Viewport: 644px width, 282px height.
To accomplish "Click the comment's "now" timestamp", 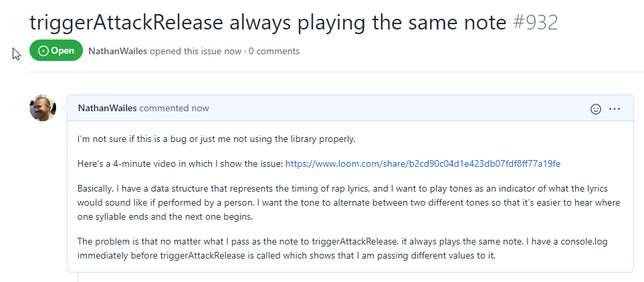I will tap(200, 108).
